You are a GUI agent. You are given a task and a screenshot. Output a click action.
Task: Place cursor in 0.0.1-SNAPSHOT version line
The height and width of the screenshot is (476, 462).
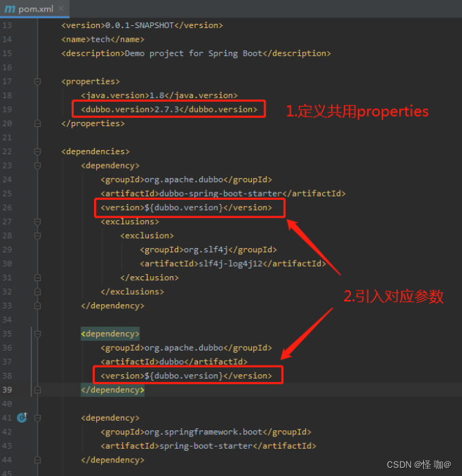coord(142,25)
